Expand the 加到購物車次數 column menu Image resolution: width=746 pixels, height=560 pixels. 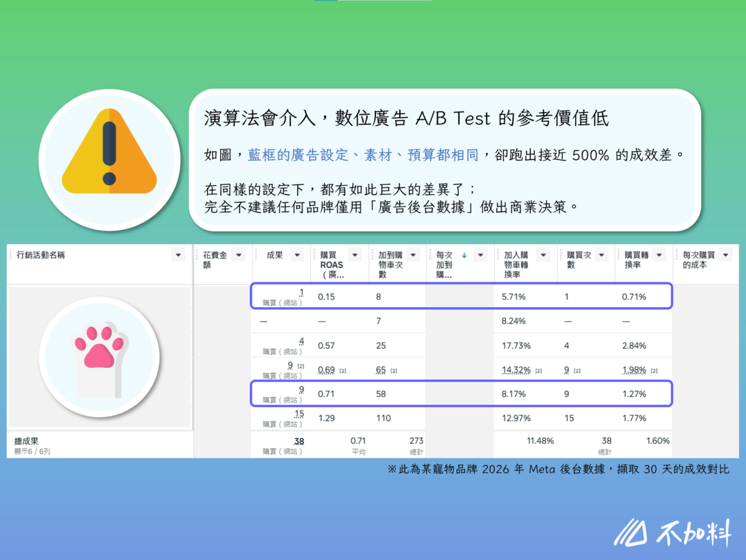point(413,255)
